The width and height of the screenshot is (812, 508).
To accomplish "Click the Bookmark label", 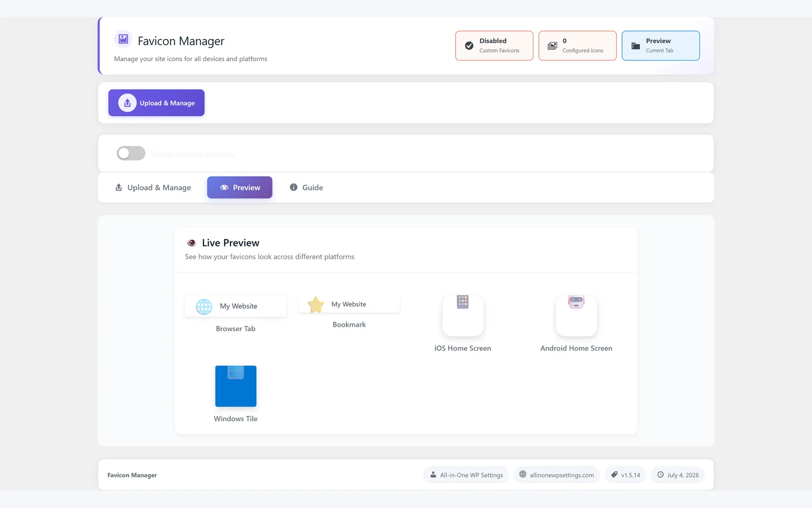I will (349, 325).
